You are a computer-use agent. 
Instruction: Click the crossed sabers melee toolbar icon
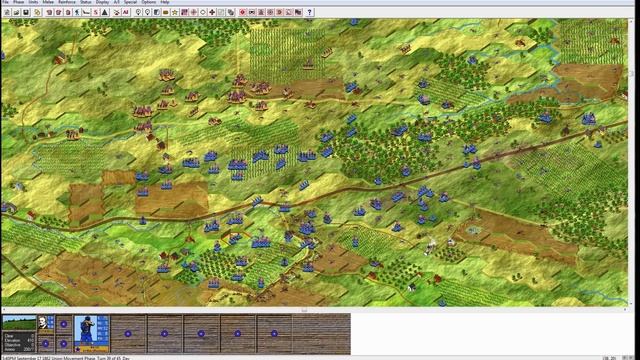pos(117,12)
